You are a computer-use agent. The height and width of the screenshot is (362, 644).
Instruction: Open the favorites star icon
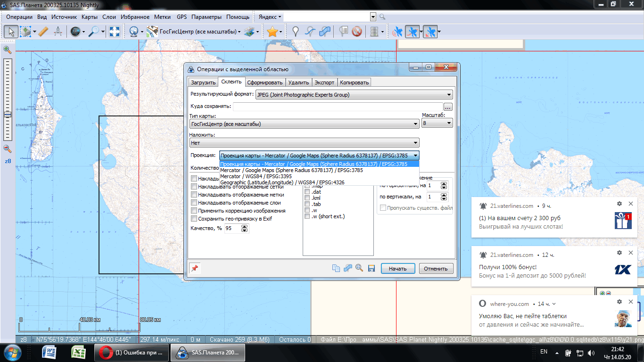point(272,32)
